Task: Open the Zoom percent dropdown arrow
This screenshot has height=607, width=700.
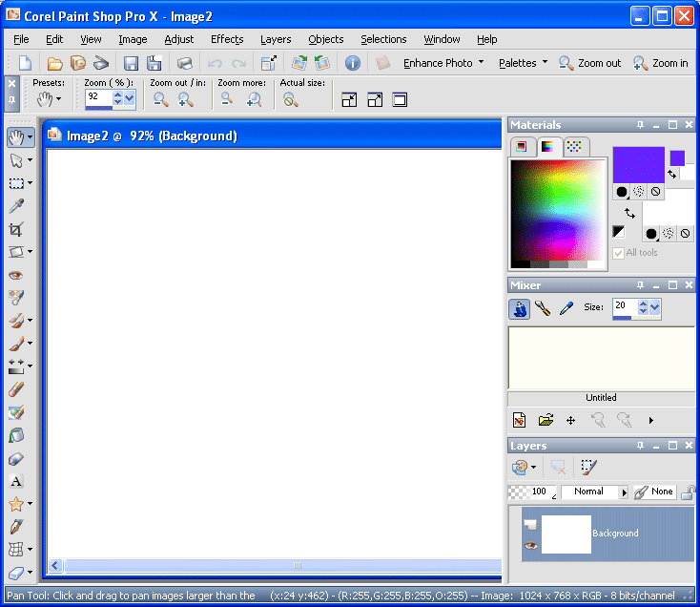Action: tap(130, 97)
